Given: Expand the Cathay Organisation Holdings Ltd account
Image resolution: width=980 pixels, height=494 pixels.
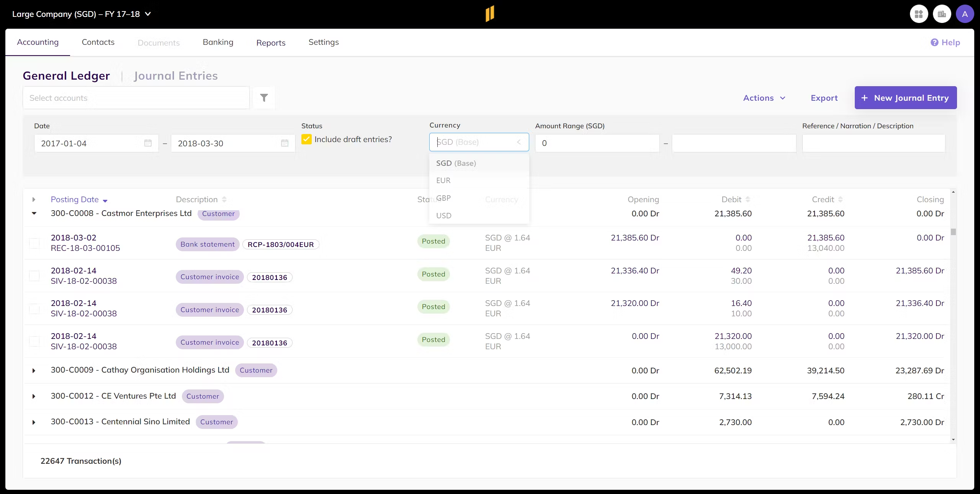Looking at the screenshot, I should (34, 371).
